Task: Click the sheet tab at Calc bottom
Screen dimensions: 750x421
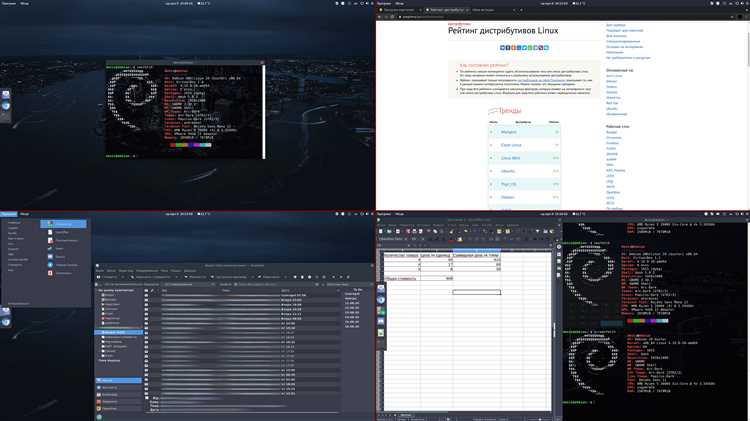Action: pos(406,415)
